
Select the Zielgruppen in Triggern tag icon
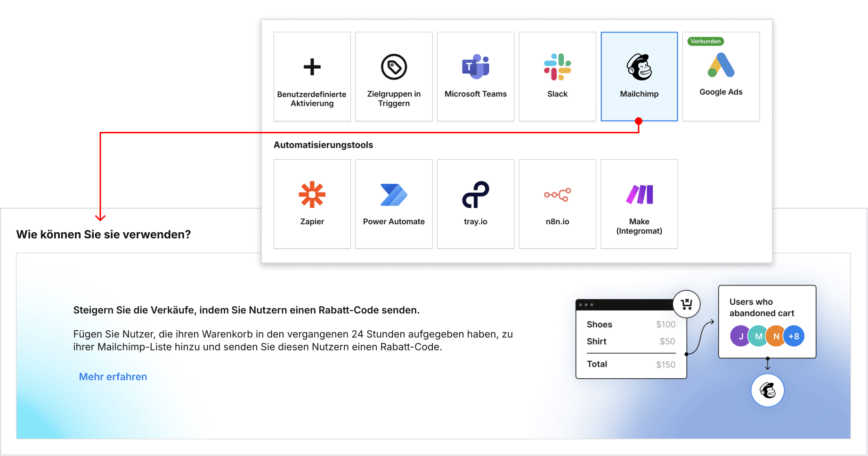(394, 67)
